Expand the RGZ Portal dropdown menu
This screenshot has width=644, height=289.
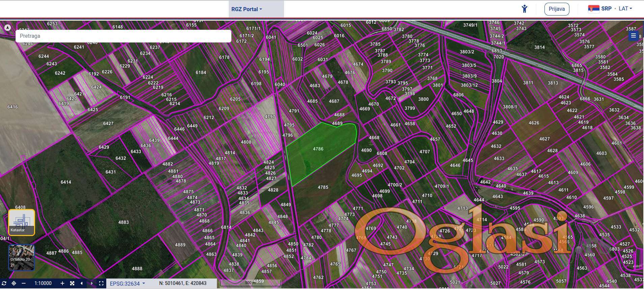247,9
